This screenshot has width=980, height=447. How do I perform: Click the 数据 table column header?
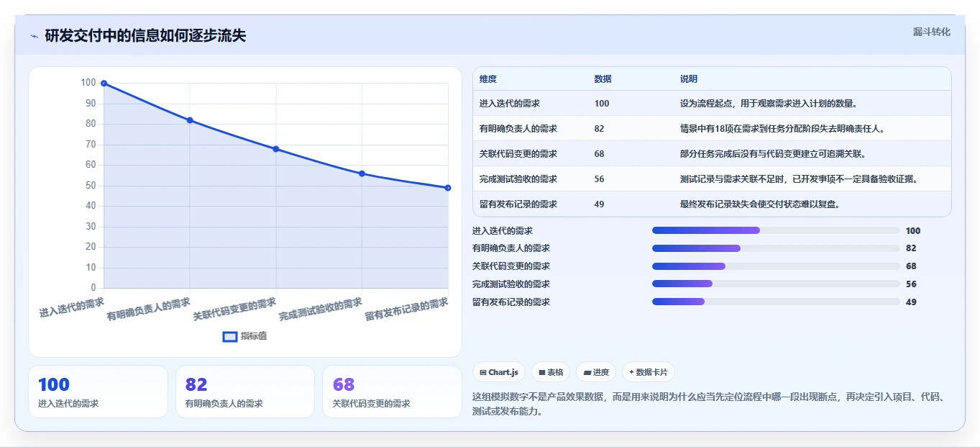pos(603,79)
